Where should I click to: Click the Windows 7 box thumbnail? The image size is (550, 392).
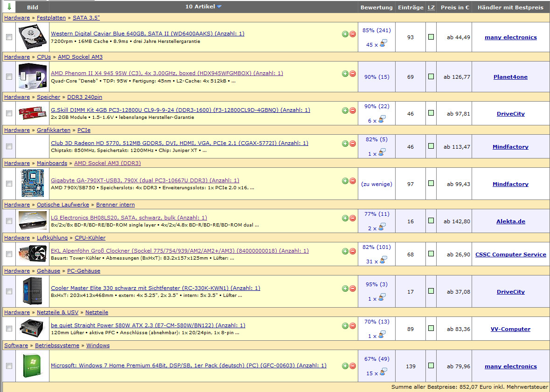click(x=32, y=366)
